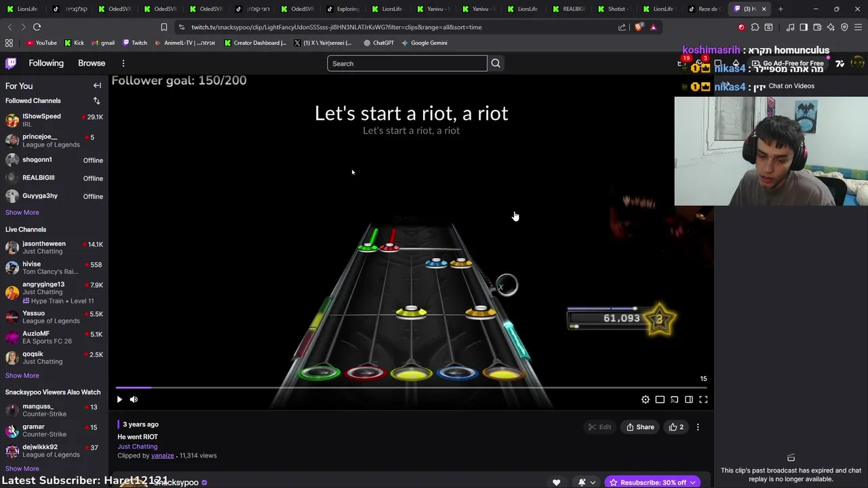Image resolution: width=868 pixels, height=488 pixels.
Task: Click the Twitch search input field
Action: point(407,64)
